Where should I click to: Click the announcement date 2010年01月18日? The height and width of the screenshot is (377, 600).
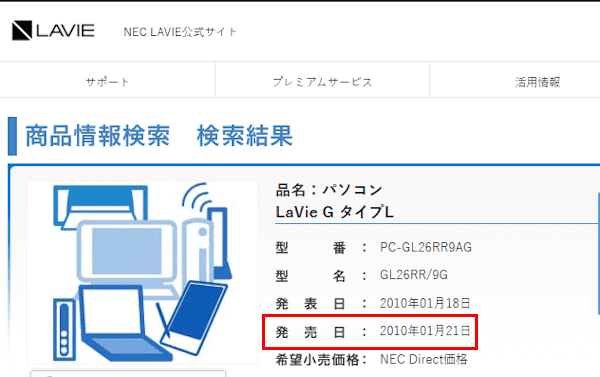425,303
